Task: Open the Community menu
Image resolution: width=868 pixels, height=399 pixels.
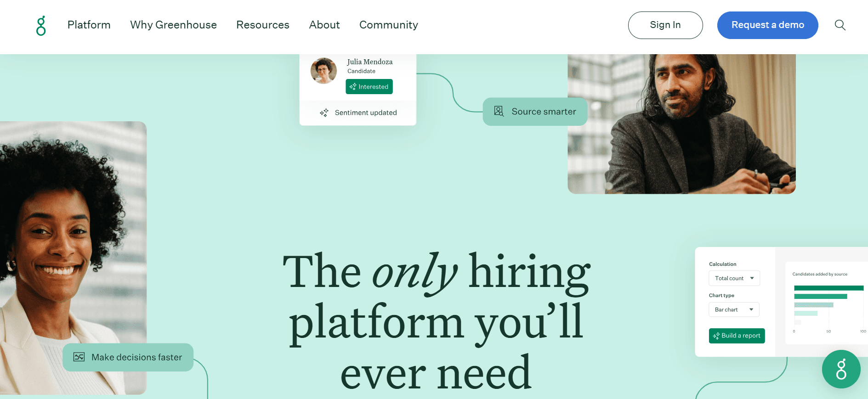Action: click(x=389, y=25)
